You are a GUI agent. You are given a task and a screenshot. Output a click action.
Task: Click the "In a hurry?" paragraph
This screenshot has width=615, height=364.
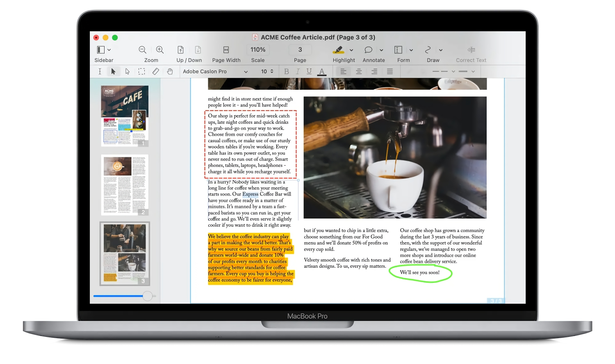pyautogui.click(x=250, y=203)
